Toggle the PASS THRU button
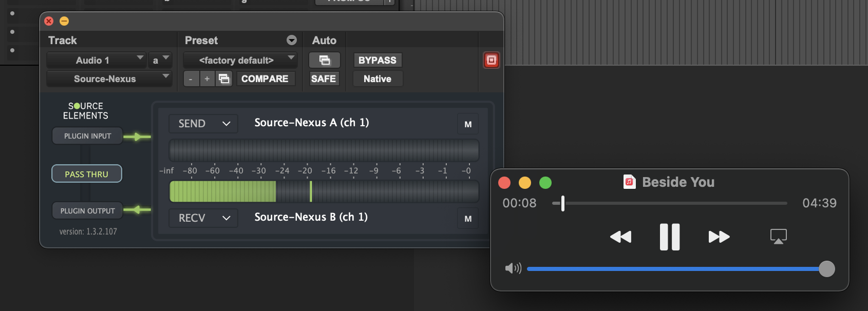The width and height of the screenshot is (868, 311). pyautogui.click(x=87, y=174)
